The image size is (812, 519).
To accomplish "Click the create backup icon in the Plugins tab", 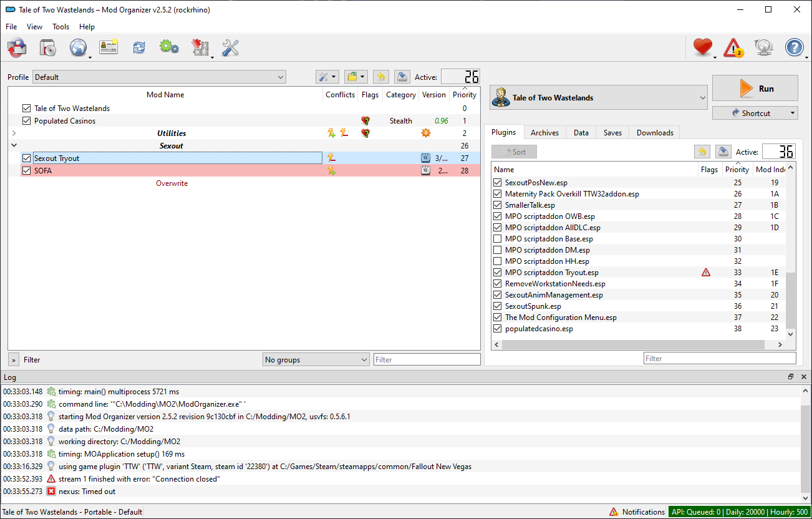I will 723,152.
